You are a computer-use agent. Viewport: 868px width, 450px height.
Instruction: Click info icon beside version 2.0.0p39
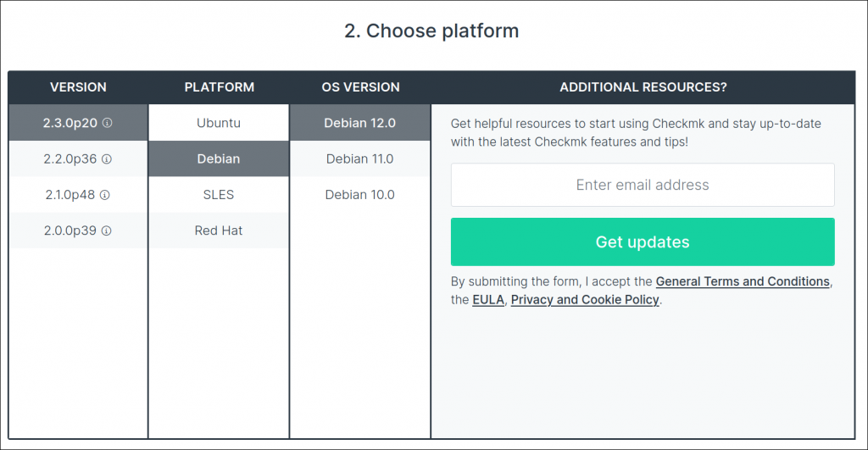click(107, 231)
